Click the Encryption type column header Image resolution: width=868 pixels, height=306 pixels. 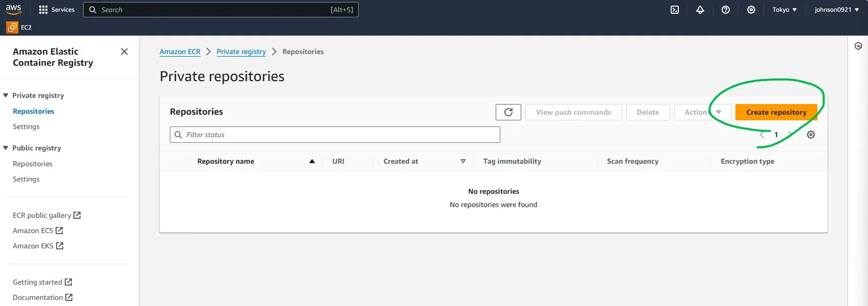click(747, 161)
